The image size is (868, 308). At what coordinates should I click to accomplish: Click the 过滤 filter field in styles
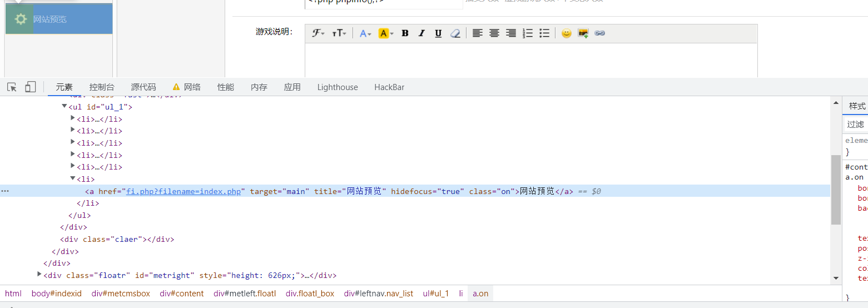coord(856,124)
